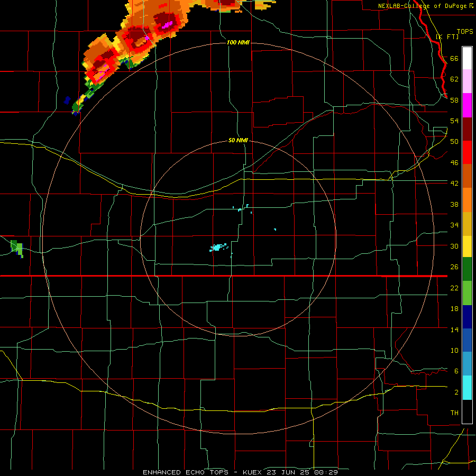Viewport: 476px width, 476px height.
Task: Click the "26" legend value
Action: tap(454, 267)
